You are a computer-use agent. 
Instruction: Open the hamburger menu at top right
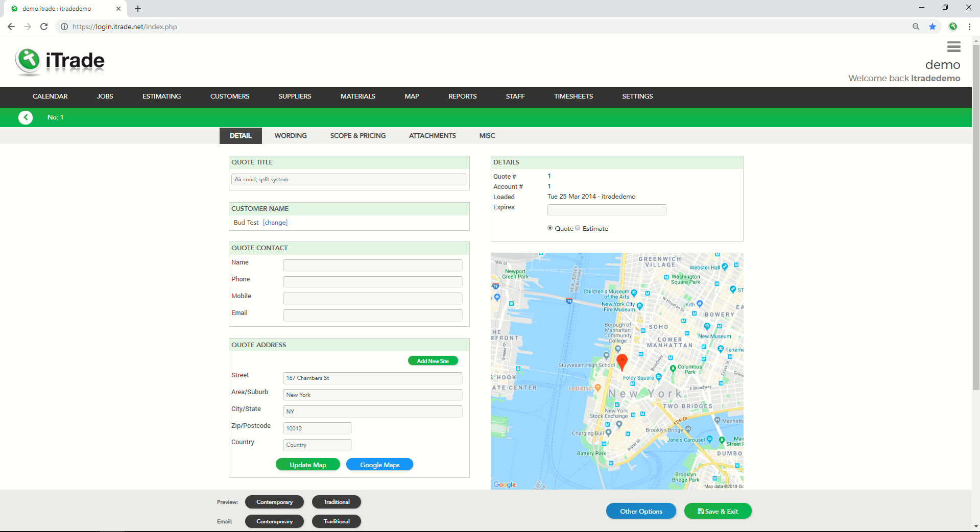click(x=953, y=47)
